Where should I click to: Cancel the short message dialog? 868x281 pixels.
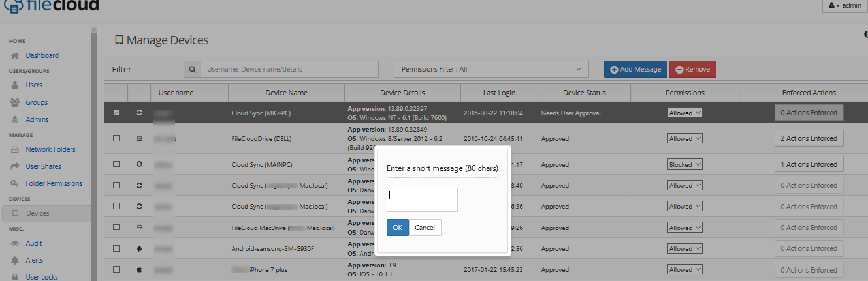pos(425,228)
